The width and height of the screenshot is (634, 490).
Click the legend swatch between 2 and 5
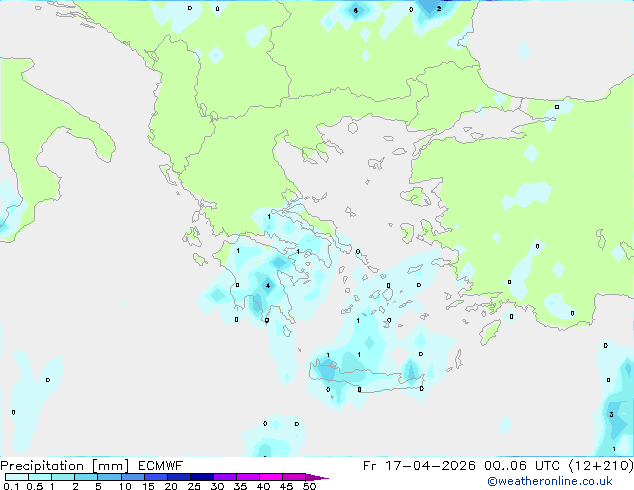(x=86, y=477)
